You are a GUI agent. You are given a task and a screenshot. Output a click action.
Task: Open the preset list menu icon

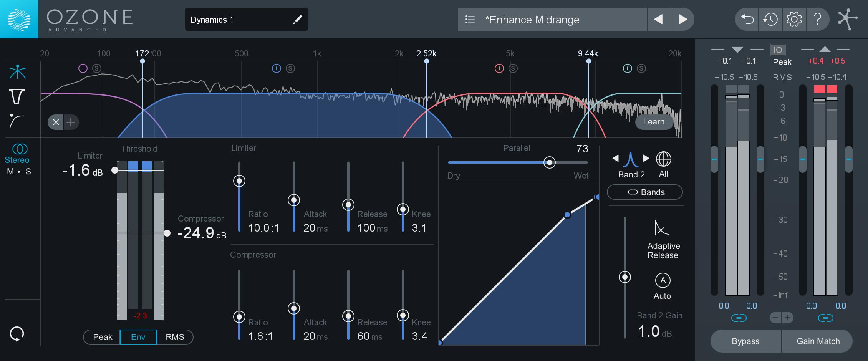click(x=470, y=19)
